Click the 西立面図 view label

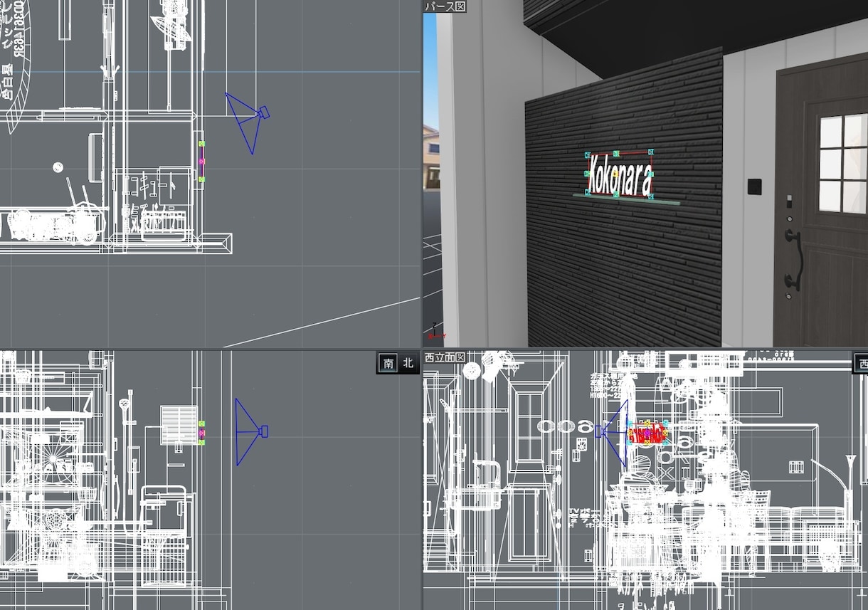tap(445, 357)
